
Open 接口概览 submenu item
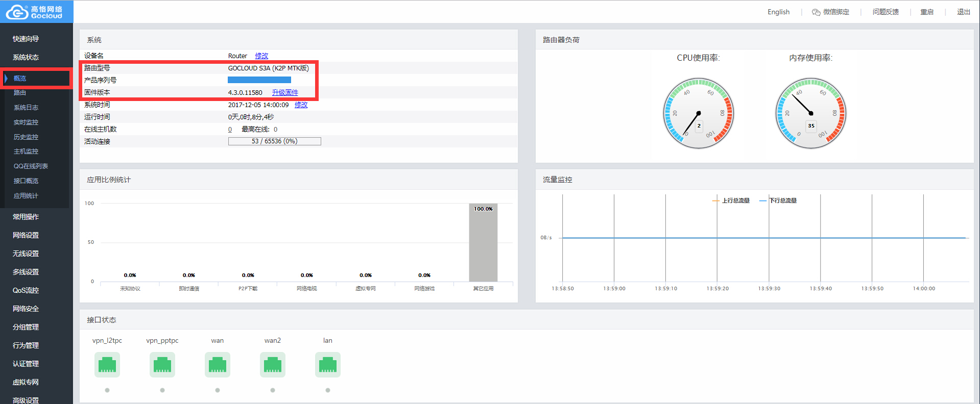pos(26,181)
